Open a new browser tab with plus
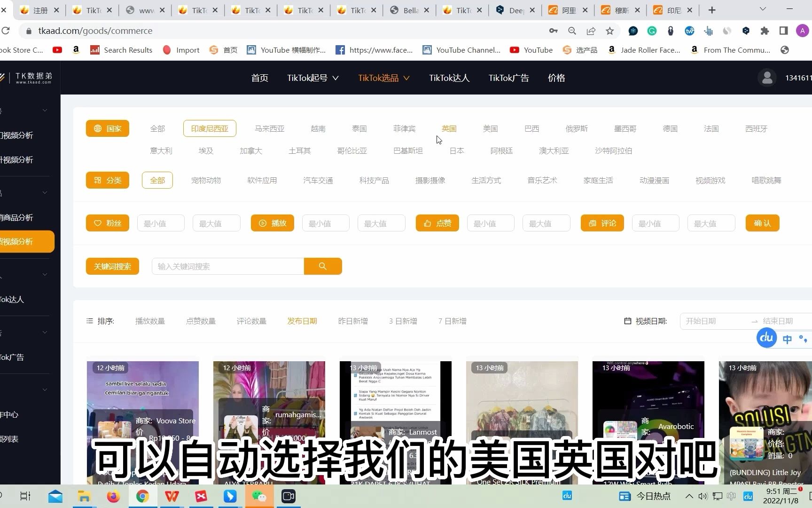The width and height of the screenshot is (812, 508). pyautogui.click(x=712, y=10)
